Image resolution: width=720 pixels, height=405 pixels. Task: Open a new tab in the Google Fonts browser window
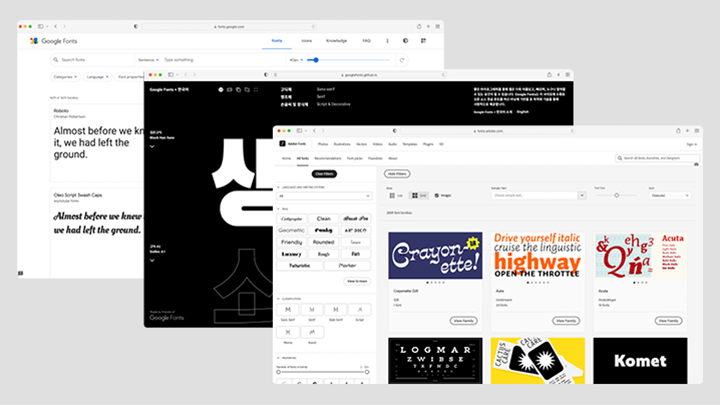[x=428, y=27]
